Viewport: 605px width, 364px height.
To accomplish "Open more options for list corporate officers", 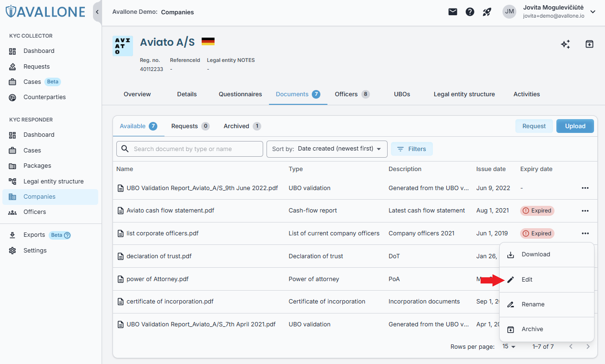I will point(585,233).
